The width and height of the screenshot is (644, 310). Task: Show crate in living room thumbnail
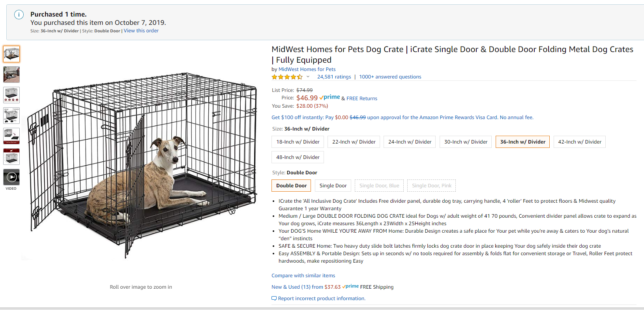(x=11, y=75)
